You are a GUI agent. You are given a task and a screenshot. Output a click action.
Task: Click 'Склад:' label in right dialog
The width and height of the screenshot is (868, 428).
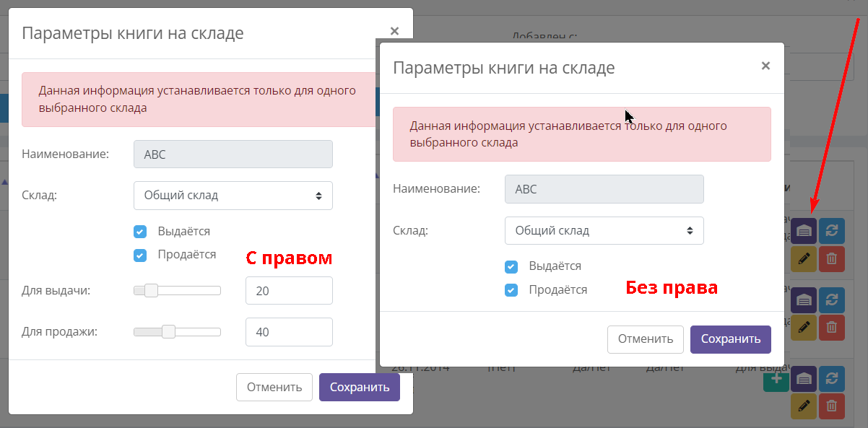point(410,231)
